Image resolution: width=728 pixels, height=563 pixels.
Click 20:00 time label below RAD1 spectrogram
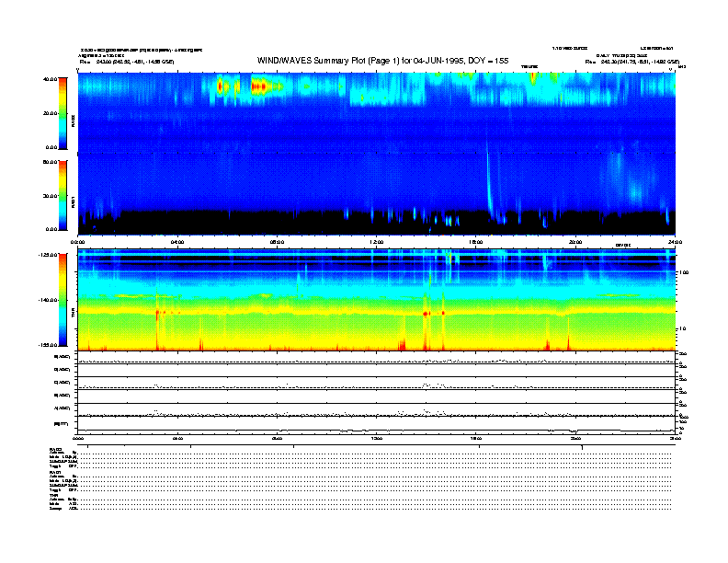(x=575, y=242)
